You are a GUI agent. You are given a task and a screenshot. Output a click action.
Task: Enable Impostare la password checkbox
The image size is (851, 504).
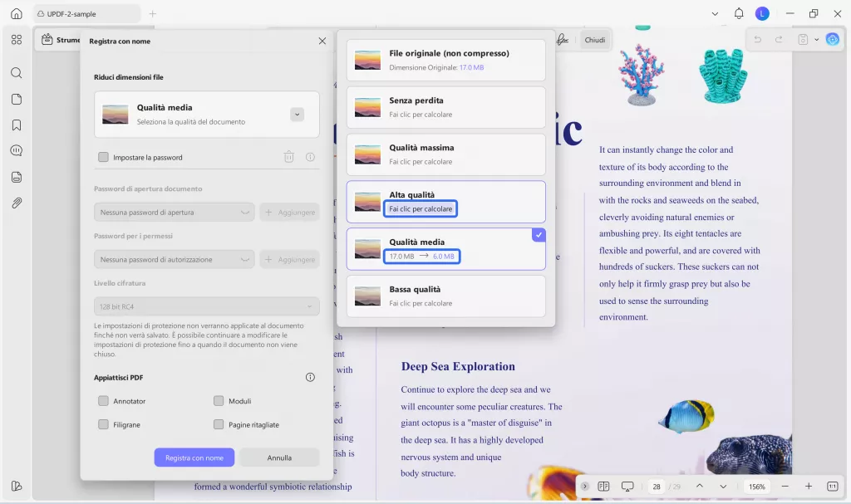click(103, 157)
